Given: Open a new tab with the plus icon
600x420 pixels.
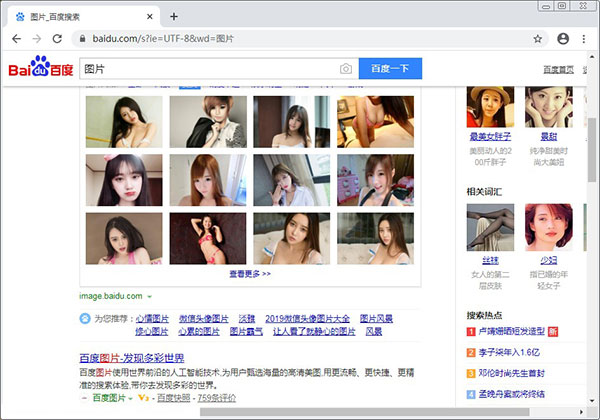Looking at the screenshot, I should pos(174,16).
